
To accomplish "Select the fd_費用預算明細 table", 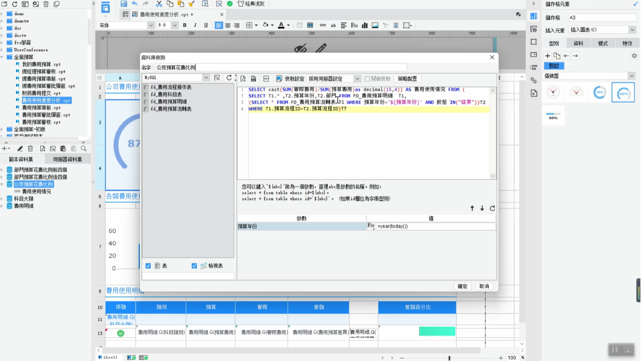I will click(x=165, y=102).
